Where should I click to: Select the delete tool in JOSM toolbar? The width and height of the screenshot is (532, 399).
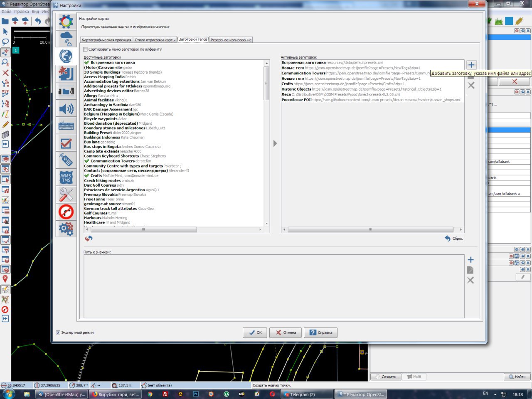[x=5, y=73]
